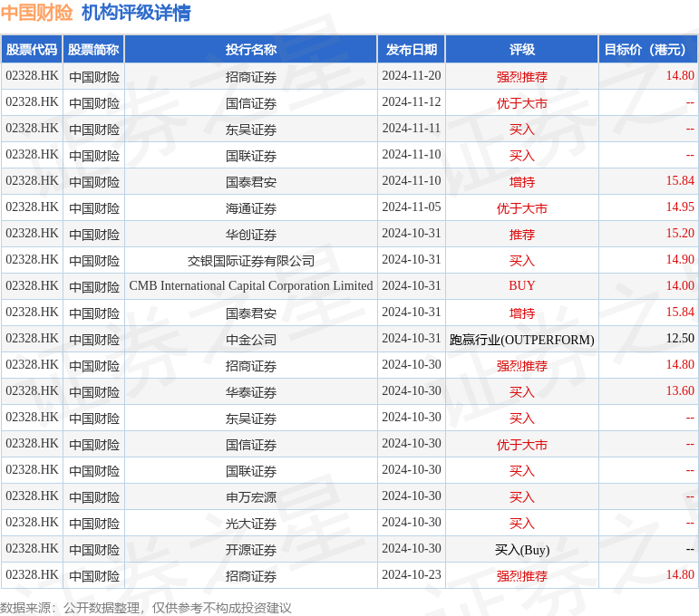Select 优于大市 in the 2024-11-12 row
Screen dimensions: 699x616
pyautogui.click(x=522, y=103)
